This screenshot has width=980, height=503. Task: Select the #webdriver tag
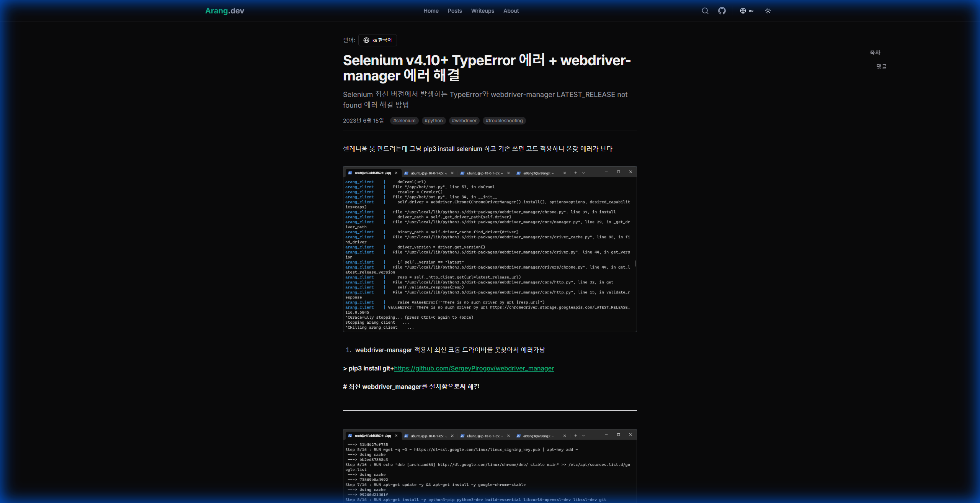pos(464,121)
